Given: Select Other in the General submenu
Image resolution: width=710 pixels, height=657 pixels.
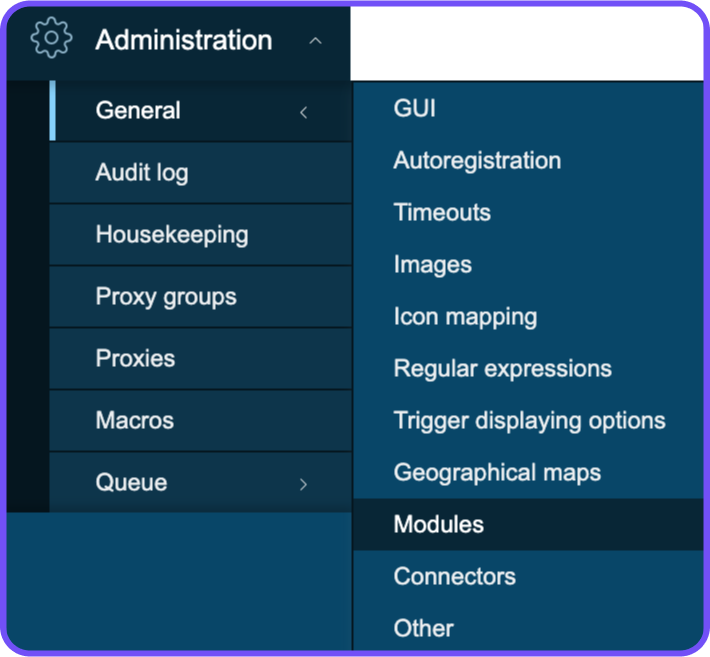Looking at the screenshot, I should pyautogui.click(x=528, y=628).
